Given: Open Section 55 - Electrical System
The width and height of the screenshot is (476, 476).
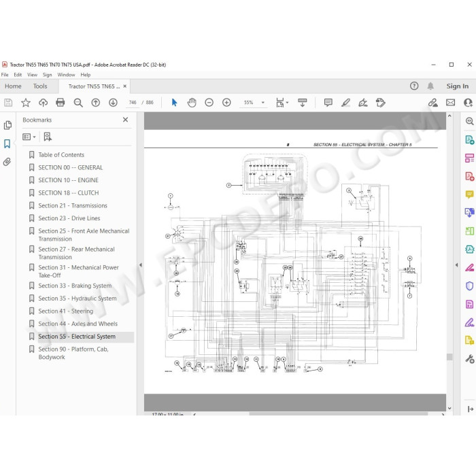Looking at the screenshot, I should (x=77, y=337).
